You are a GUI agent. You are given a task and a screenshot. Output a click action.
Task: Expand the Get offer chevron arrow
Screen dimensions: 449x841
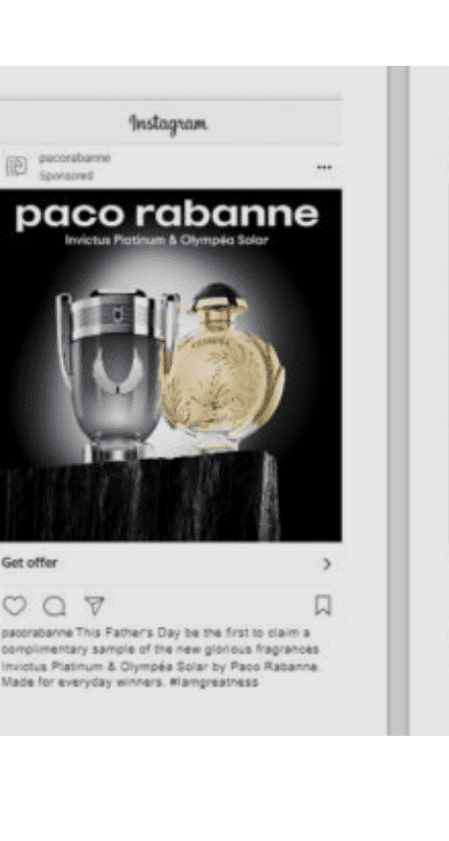[x=327, y=564]
